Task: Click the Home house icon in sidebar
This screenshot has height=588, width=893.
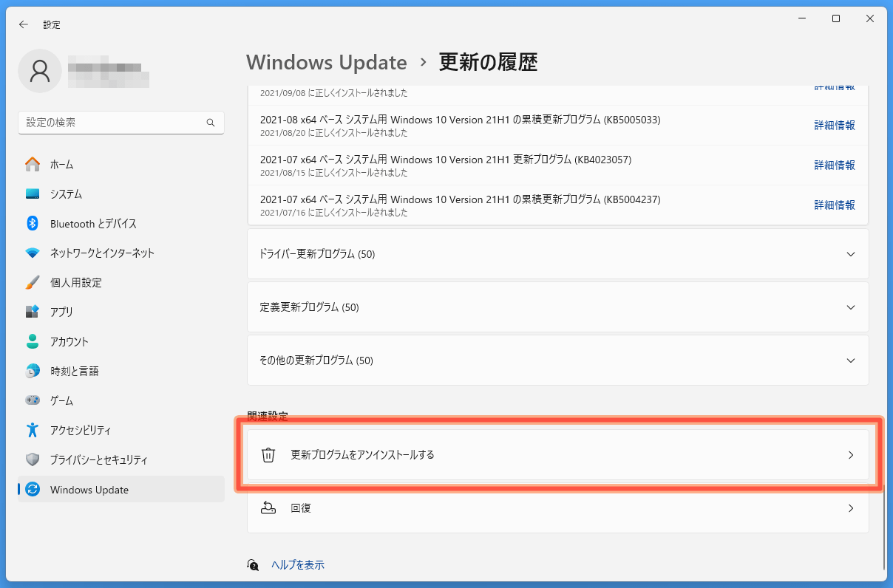Action: (33, 164)
